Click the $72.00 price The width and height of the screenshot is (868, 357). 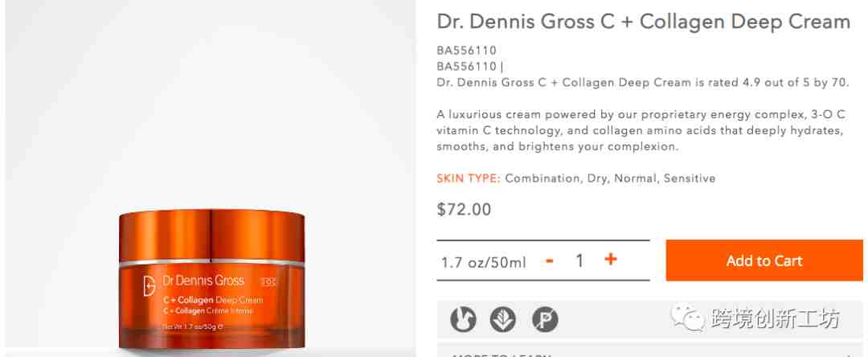464,209
